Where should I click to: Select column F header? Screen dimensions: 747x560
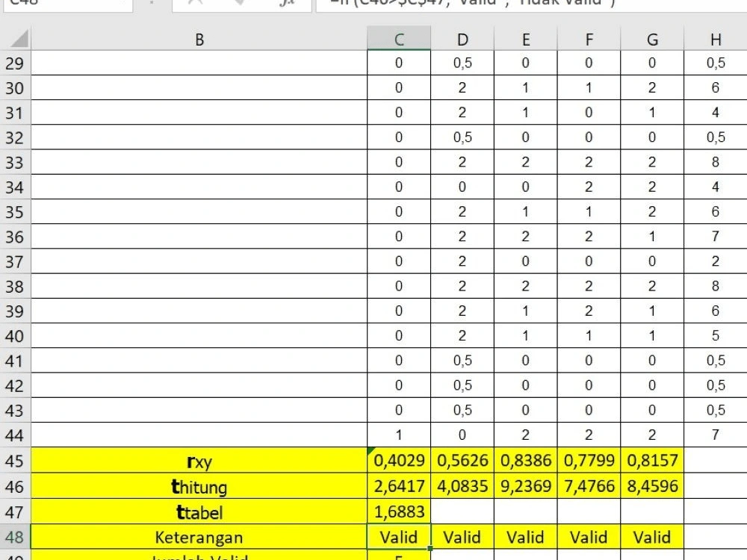tap(589, 39)
